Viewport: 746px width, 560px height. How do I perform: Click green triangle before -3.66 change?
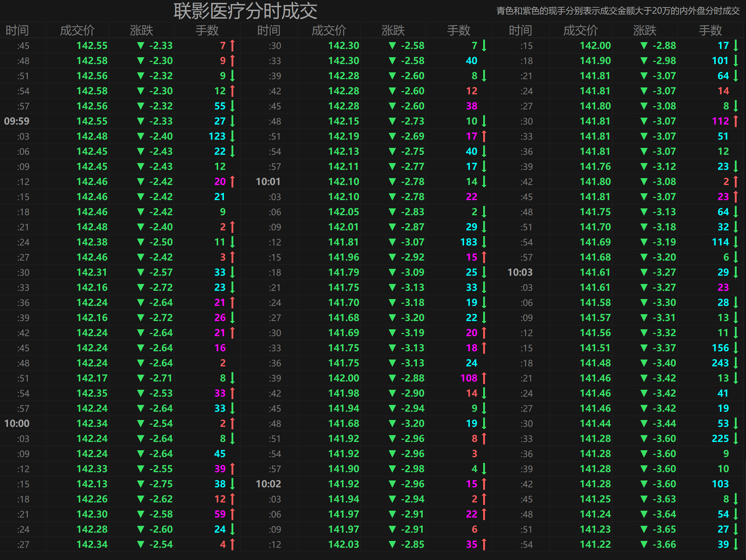click(x=644, y=544)
